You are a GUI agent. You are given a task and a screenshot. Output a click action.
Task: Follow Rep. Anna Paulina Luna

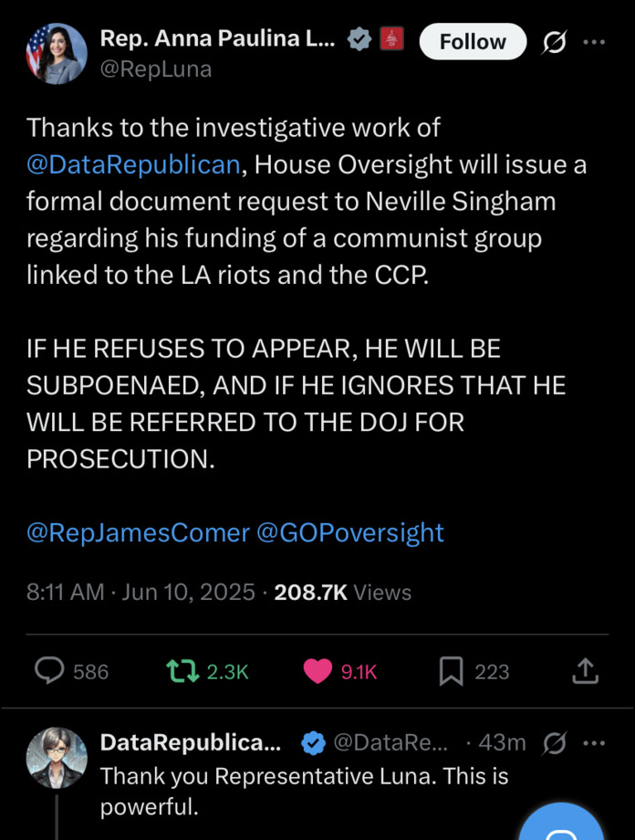pos(472,42)
